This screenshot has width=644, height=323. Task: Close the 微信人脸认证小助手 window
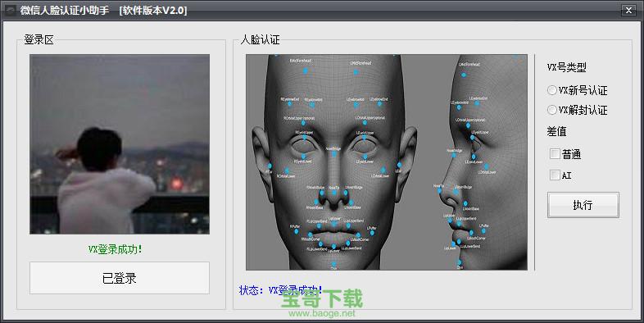click(x=628, y=11)
